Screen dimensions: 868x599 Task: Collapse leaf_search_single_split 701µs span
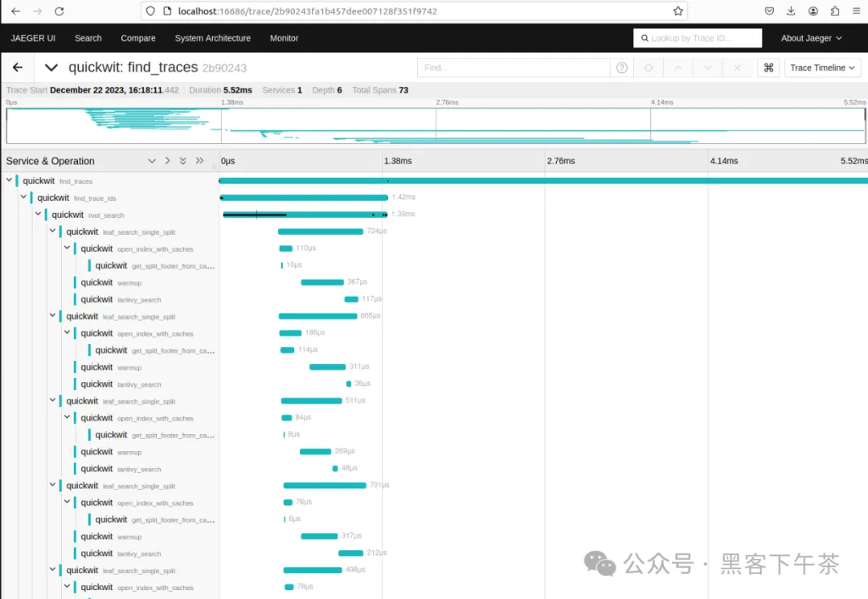click(52, 485)
